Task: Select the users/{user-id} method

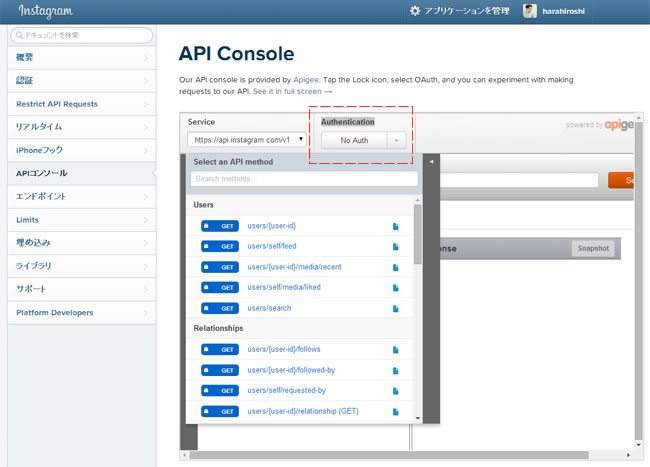Action: 272,226
